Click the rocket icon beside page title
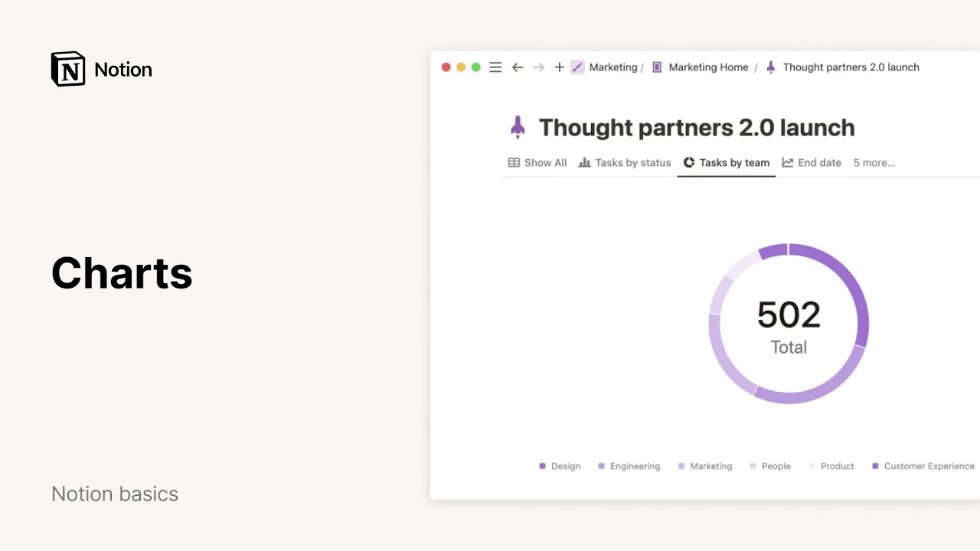The width and height of the screenshot is (980, 551). click(x=518, y=127)
